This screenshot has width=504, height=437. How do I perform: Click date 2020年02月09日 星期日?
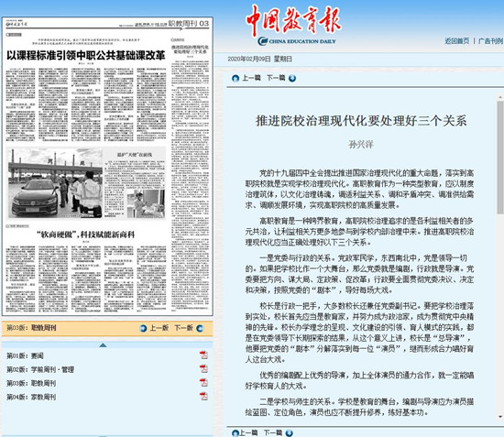tap(259, 60)
